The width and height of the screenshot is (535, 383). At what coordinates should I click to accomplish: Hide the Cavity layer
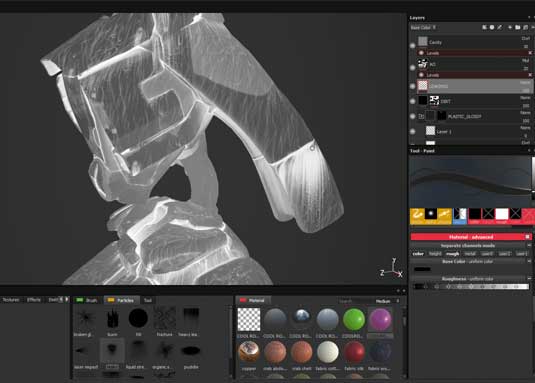(x=413, y=45)
